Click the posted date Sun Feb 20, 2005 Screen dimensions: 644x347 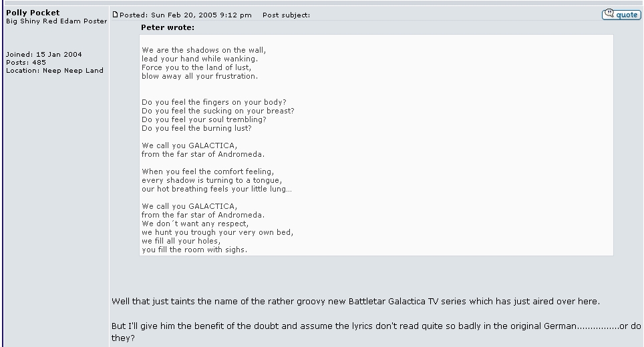pyautogui.click(x=186, y=15)
